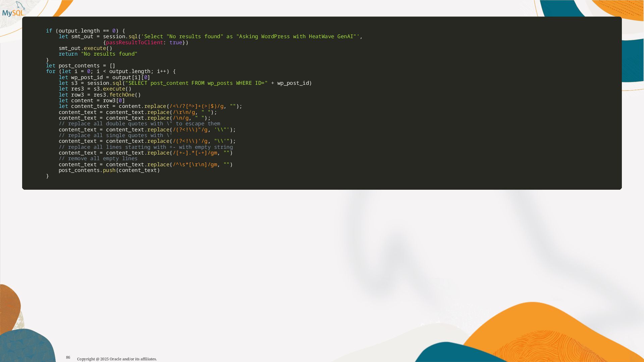Click the comment about lines starting with +-
Image resolution: width=644 pixels, height=362 pixels.
(146, 147)
